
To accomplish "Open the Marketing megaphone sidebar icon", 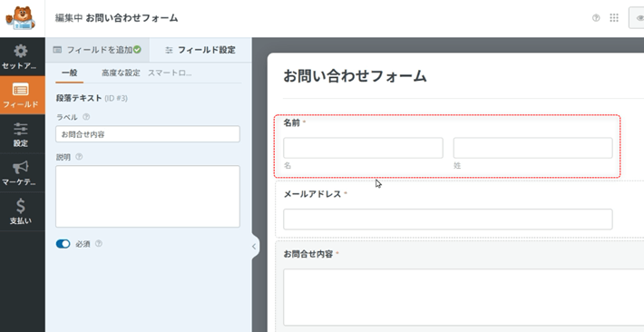I will (x=21, y=167).
